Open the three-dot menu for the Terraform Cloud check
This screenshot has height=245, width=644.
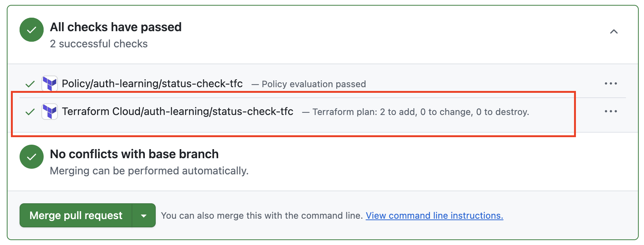coord(611,112)
